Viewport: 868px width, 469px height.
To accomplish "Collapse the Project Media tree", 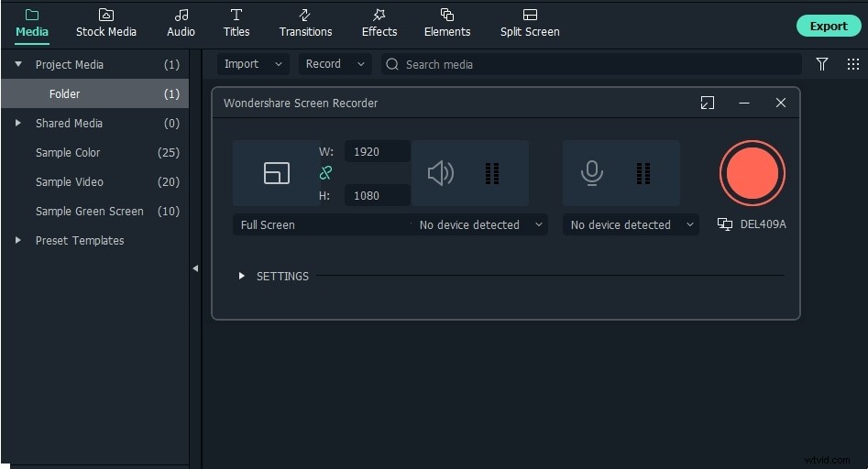I will 18,64.
